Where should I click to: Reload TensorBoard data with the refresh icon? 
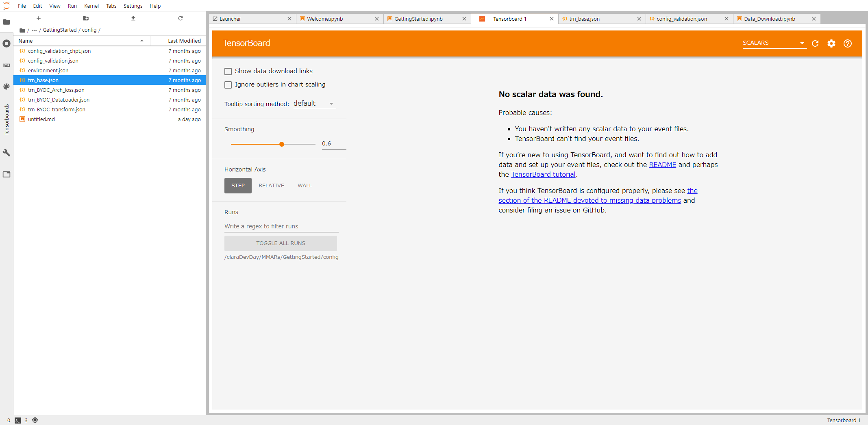click(815, 43)
